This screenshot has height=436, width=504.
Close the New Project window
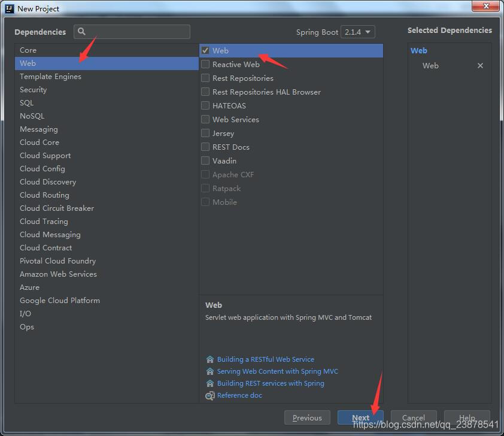tap(485, 6)
